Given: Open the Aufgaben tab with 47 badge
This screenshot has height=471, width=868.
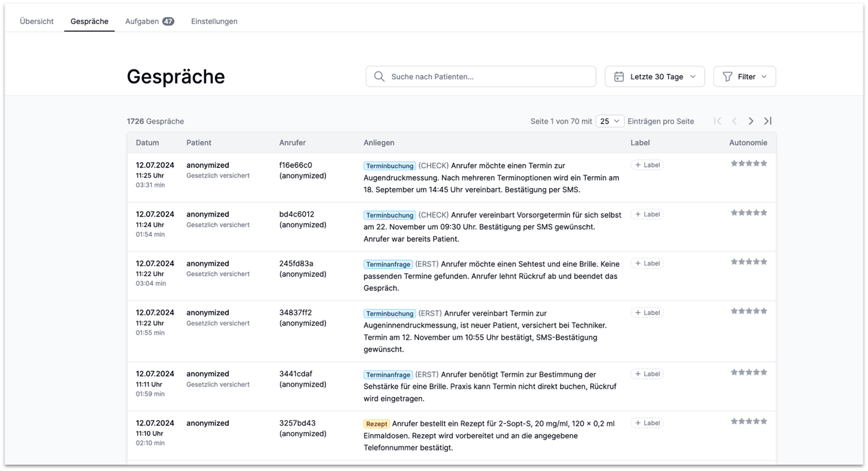Looking at the screenshot, I should coord(149,21).
